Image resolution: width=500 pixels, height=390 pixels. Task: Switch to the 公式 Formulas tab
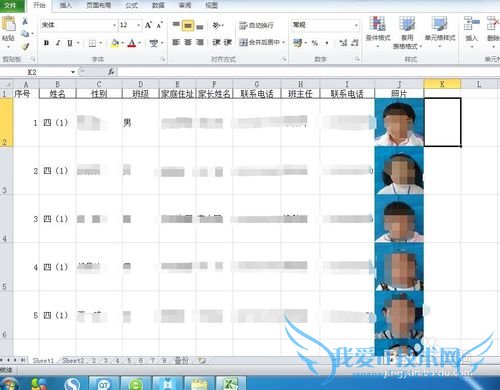point(132,5)
